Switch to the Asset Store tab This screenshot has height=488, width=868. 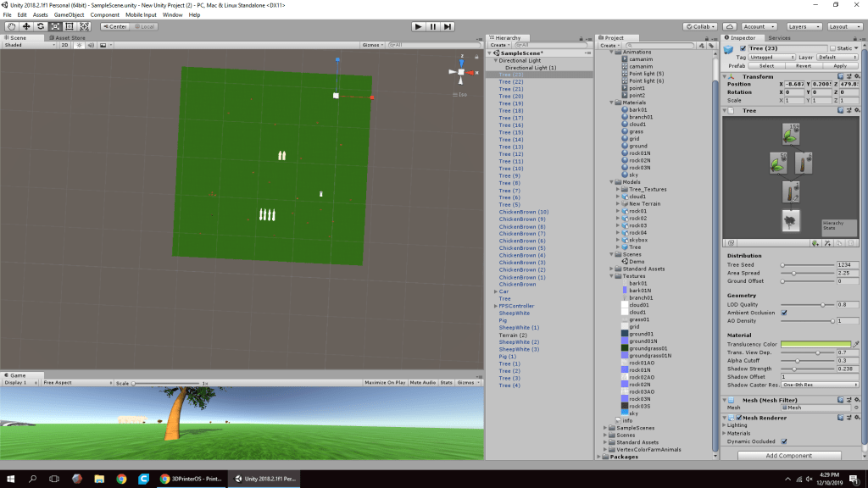(69, 37)
